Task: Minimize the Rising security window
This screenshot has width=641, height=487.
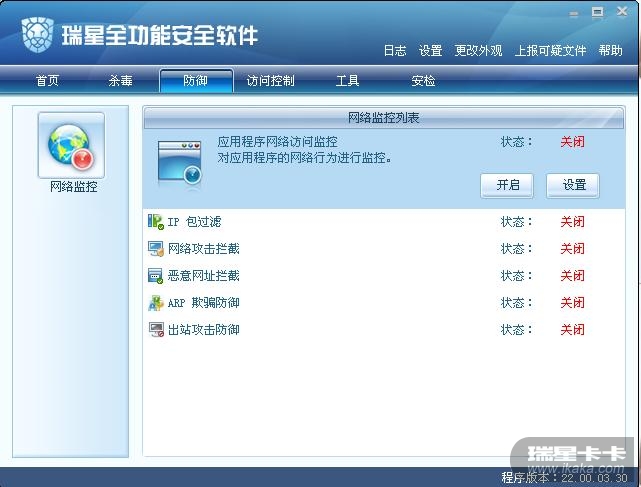Action: pyautogui.click(x=574, y=13)
